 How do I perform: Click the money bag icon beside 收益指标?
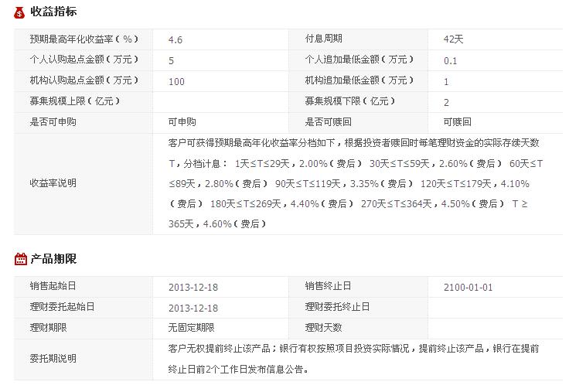(20, 12)
